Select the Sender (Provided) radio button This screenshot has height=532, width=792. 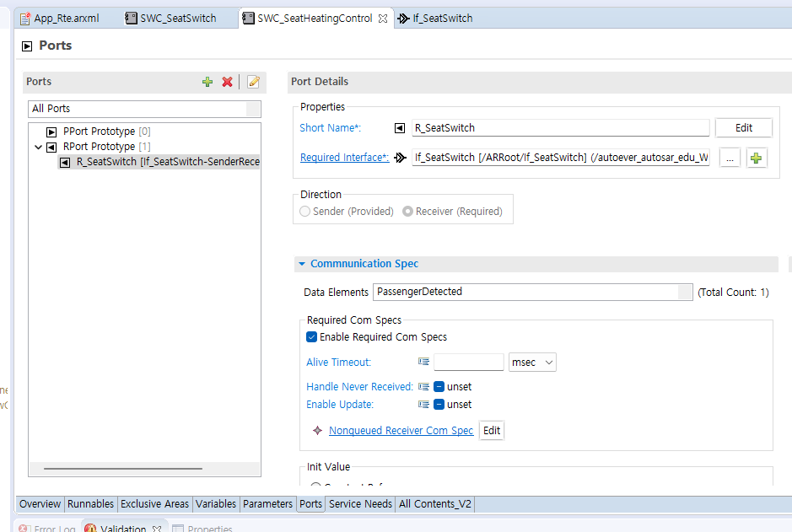coord(304,211)
